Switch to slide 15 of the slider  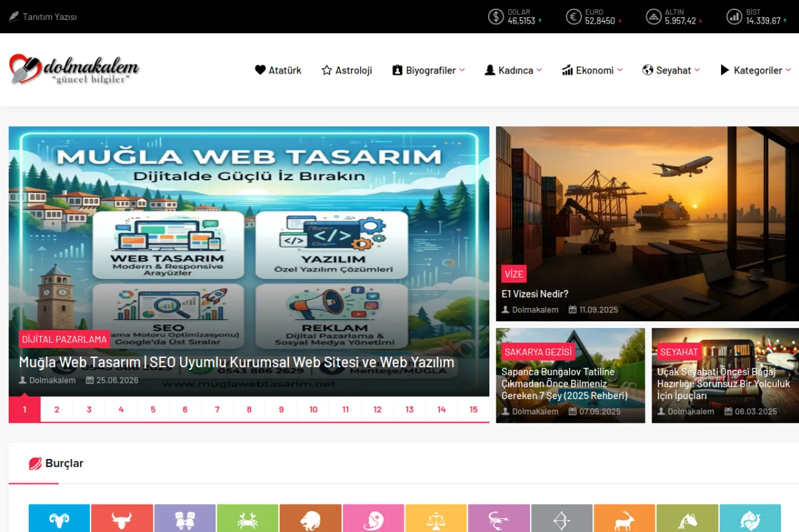(474, 410)
